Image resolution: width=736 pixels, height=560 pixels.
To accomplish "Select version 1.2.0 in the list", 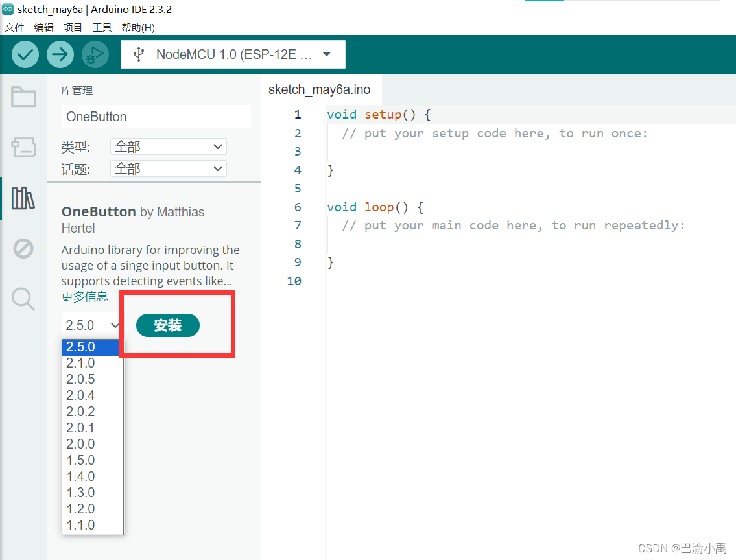I will [x=92, y=508].
